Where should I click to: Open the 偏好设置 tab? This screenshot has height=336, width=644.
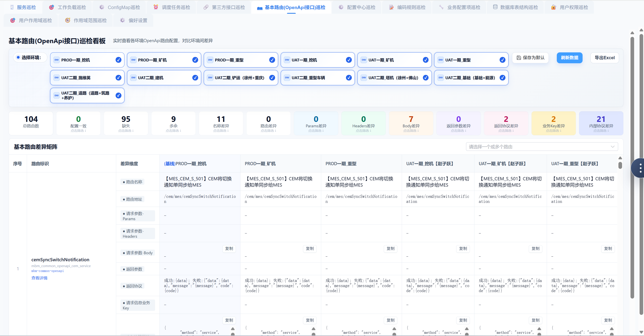tap(134, 20)
